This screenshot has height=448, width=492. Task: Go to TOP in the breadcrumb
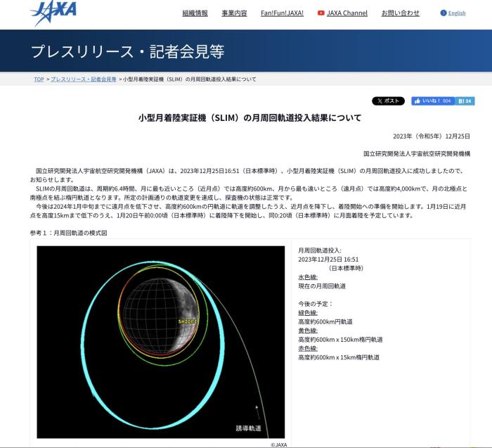(39, 79)
